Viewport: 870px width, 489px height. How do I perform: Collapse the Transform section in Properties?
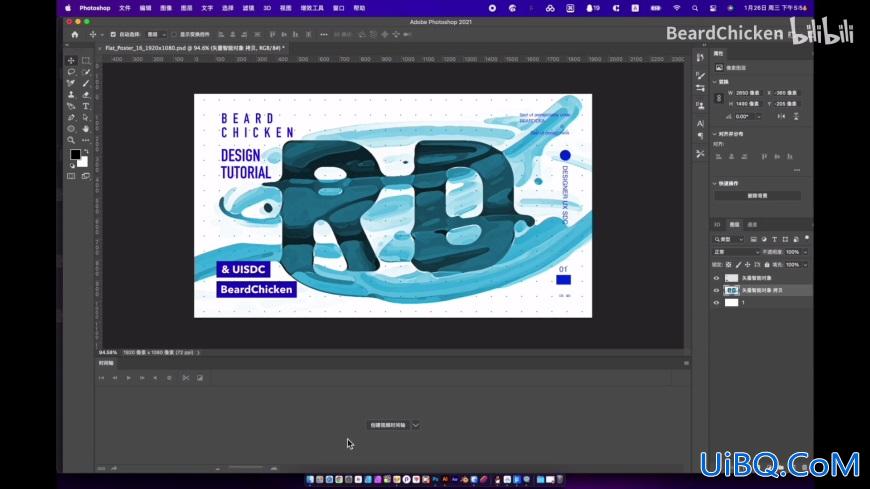pyautogui.click(x=715, y=82)
